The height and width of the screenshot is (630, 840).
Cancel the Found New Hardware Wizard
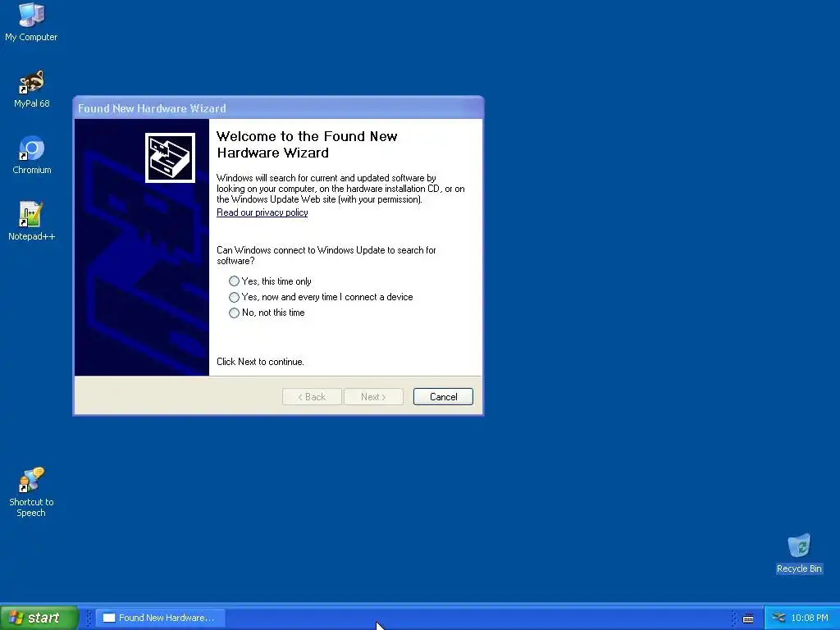click(443, 397)
